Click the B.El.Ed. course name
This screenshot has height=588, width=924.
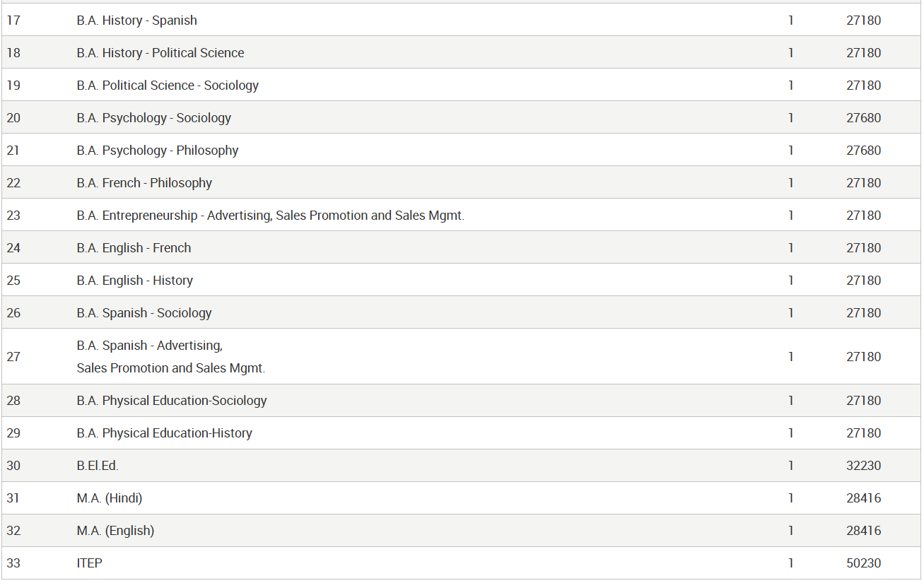pyautogui.click(x=98, y=466)
